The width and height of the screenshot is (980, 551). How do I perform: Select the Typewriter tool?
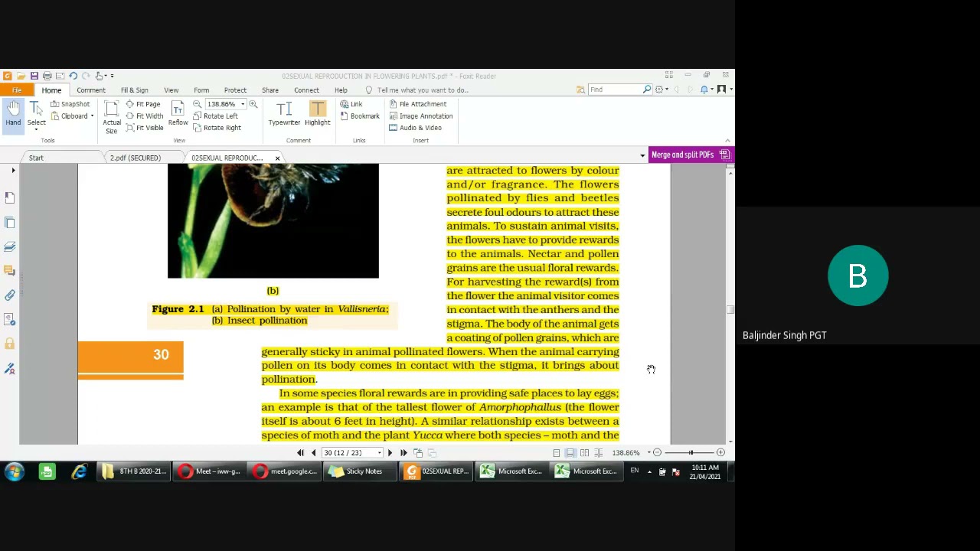pyautogui.click(x=284, y=113)
